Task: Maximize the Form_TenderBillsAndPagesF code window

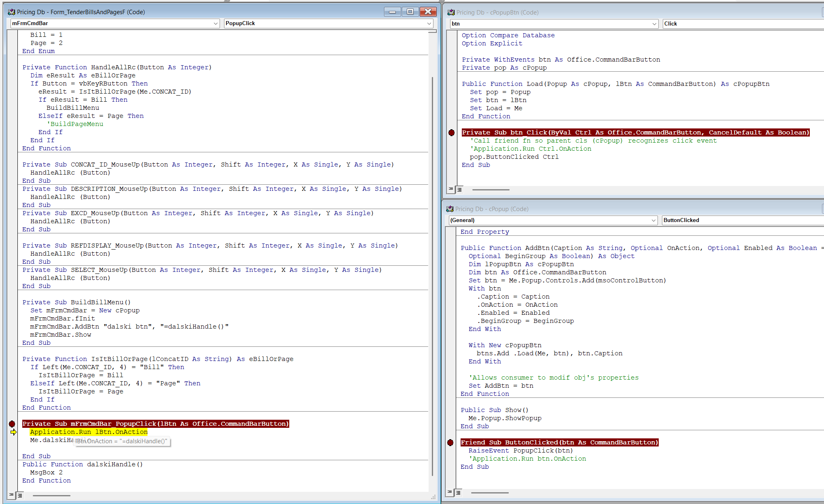Action: 410,12
